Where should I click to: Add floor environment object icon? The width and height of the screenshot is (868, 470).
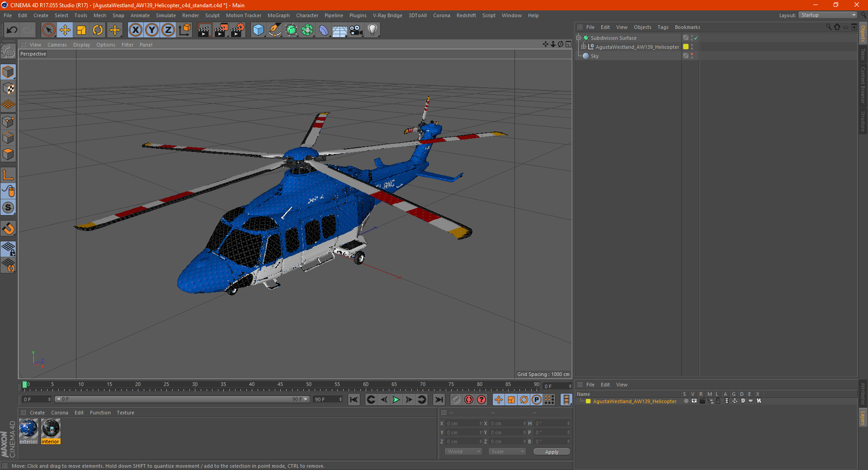340,30
